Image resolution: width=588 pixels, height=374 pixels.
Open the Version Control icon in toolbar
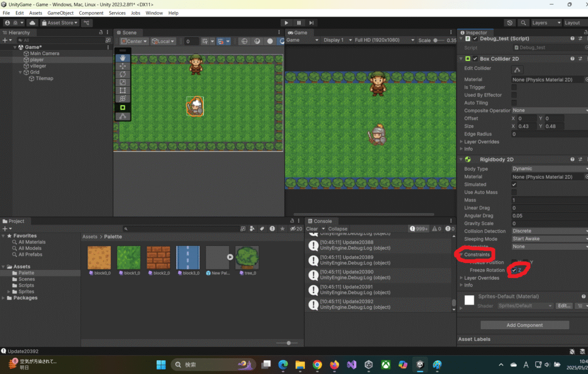pyautogui.click(x=87, y=23)
